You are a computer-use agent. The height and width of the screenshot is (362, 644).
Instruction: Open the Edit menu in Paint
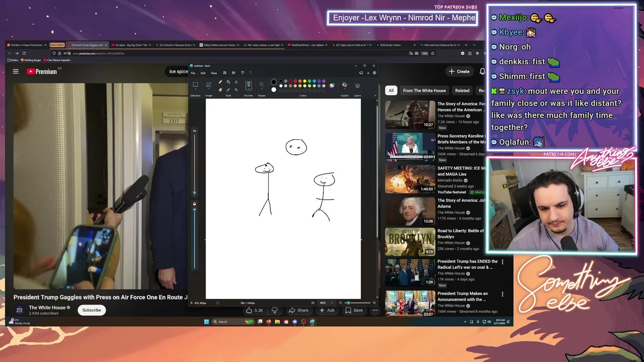(x=203, y=73)
